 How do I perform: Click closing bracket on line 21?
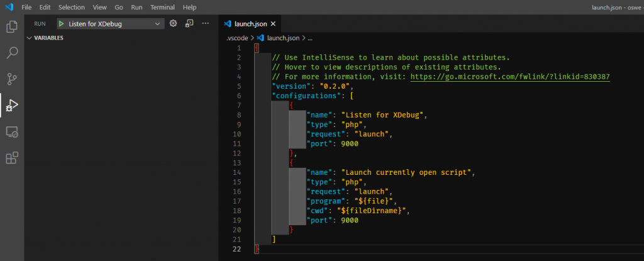(274, 239)
